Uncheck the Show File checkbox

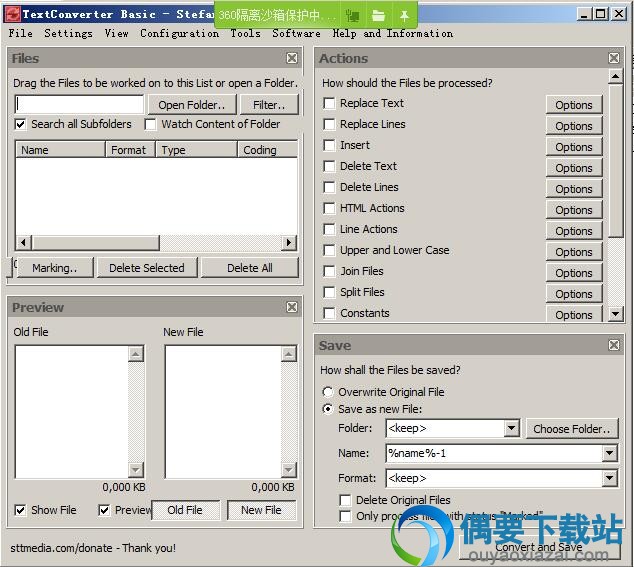click(20, 510)
